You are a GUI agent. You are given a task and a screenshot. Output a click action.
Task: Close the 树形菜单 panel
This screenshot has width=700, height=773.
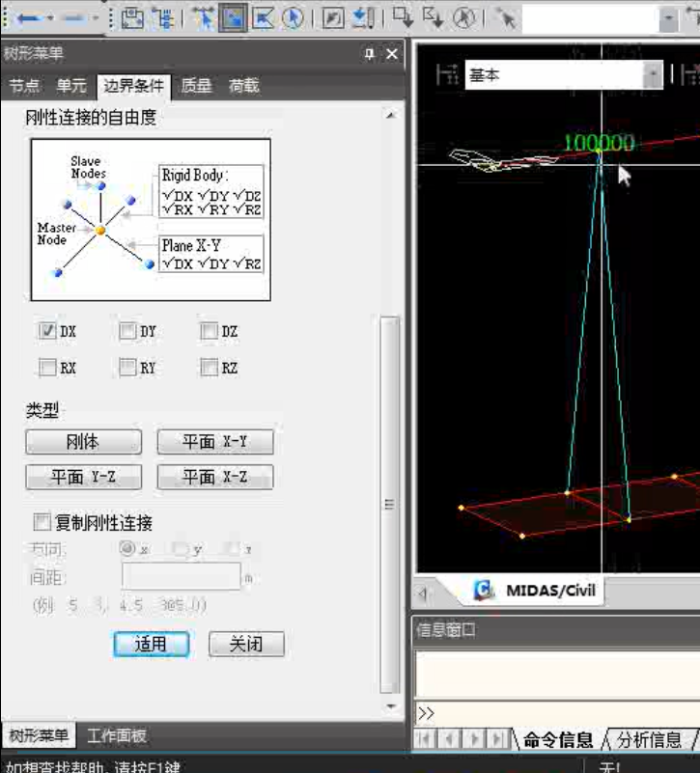tap(392, 54)
